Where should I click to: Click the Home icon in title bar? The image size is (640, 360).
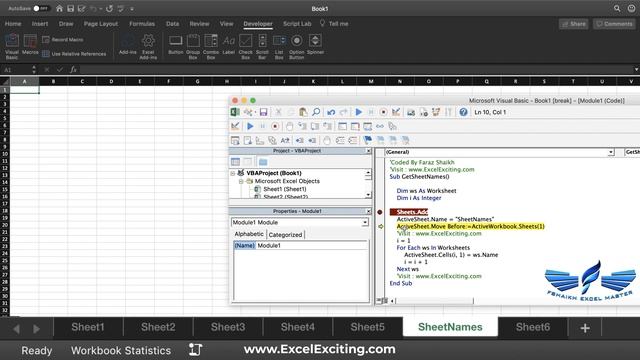[x=60, y=9]
